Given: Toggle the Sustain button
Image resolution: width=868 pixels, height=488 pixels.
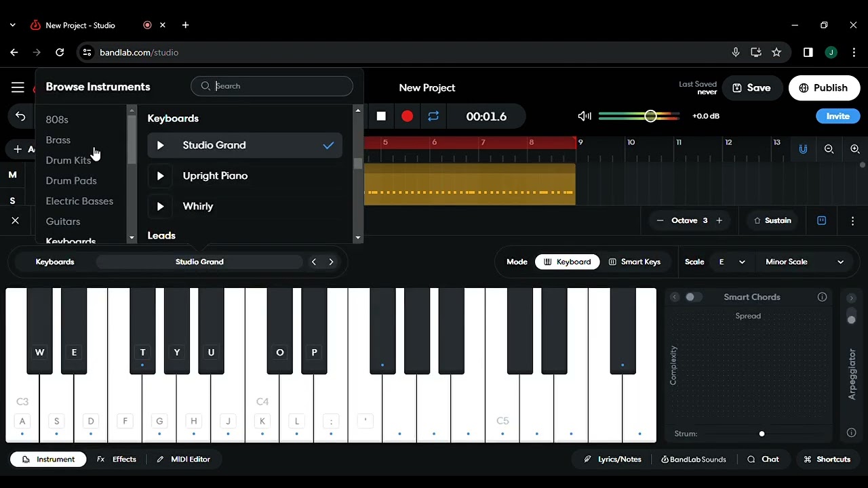Looking at the screenshot, I should click(772, 221).
